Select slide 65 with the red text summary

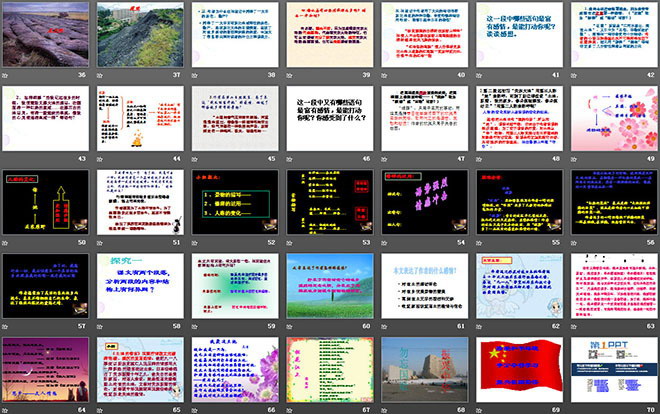[x=140, y=369]
